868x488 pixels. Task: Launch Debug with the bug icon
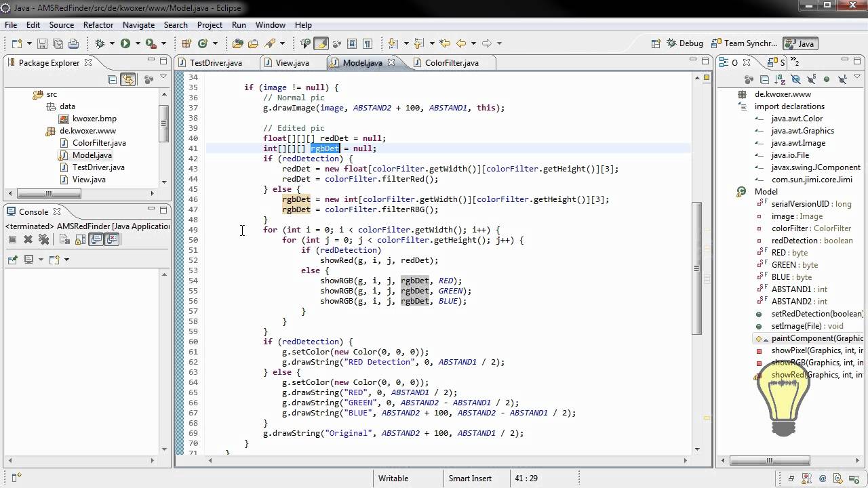click(100, 43)
